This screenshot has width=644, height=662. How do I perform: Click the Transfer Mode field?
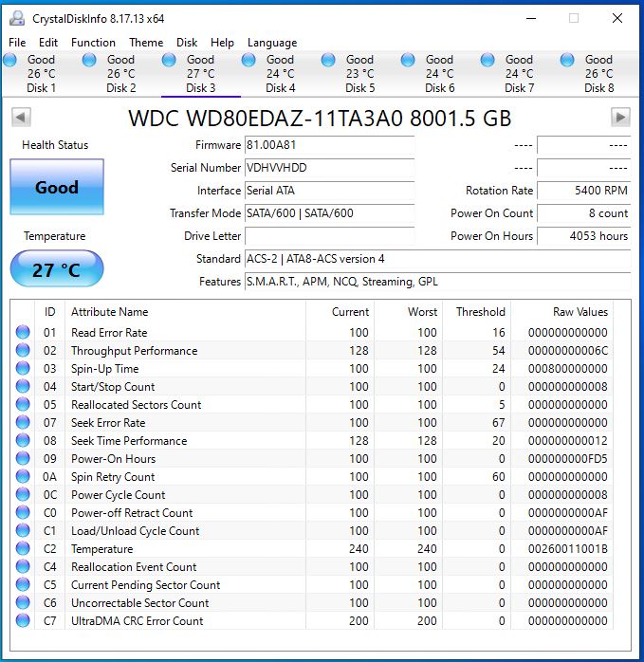coord(329,213)
